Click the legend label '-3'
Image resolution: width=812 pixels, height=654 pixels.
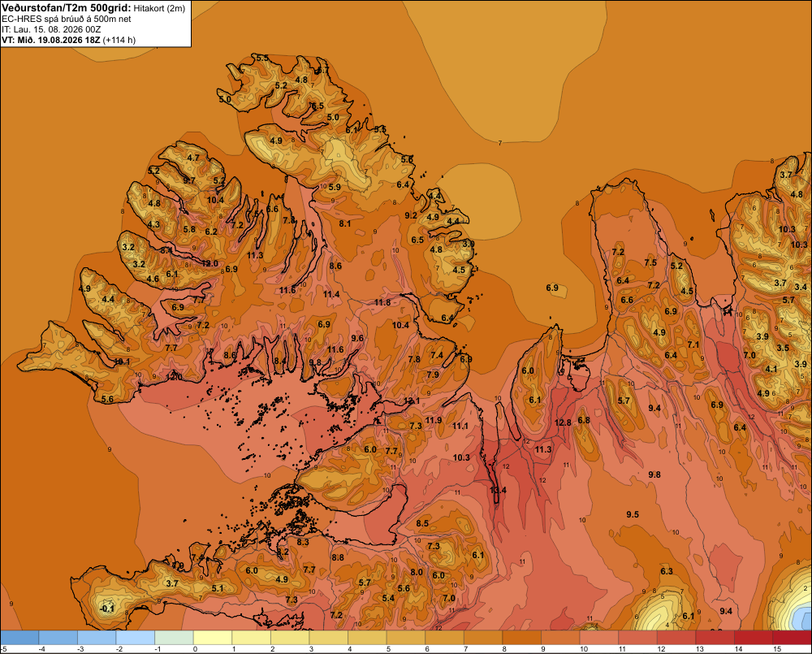(80, 649)
